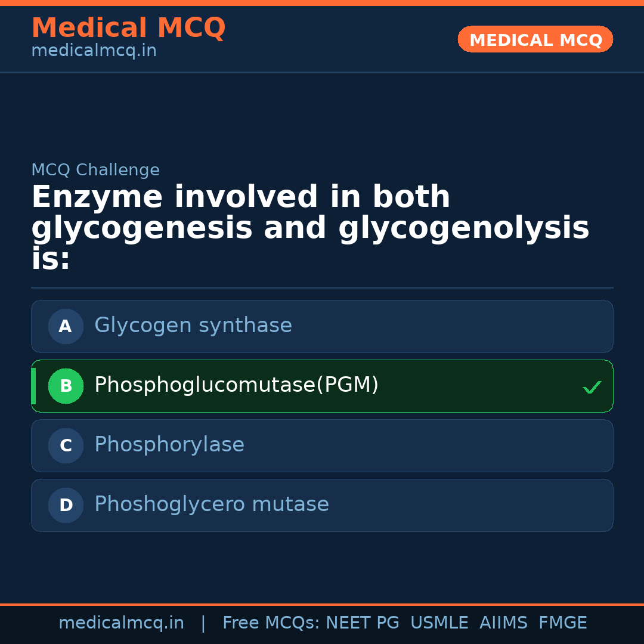Click the green letter B circle badge
Viewport: 644px width, 644px height.
click(66, 386)
